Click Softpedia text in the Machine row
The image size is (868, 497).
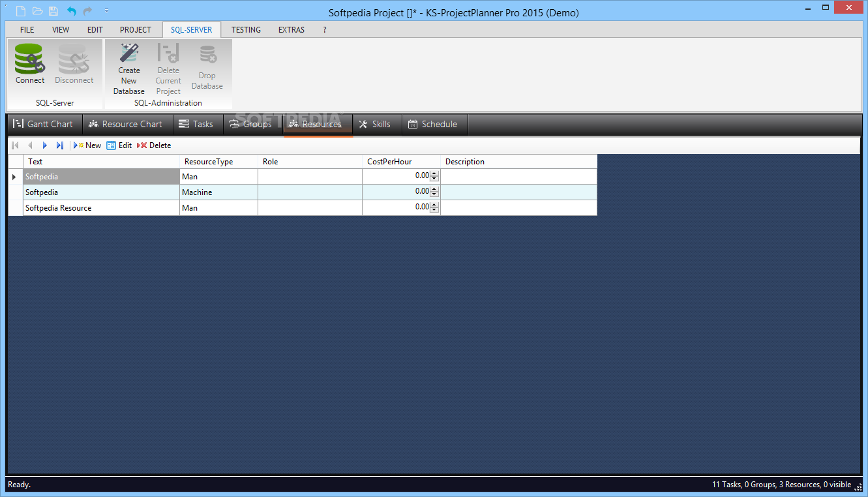(x=101, y=192)
